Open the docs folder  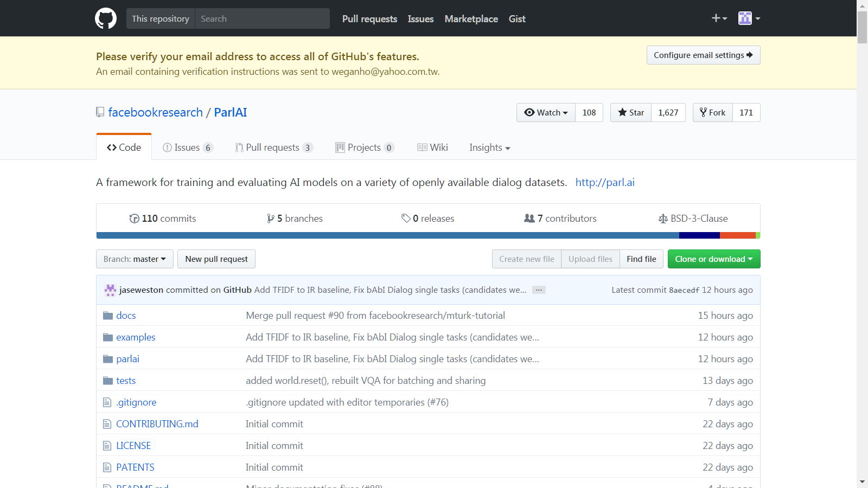tap(126, 316)
